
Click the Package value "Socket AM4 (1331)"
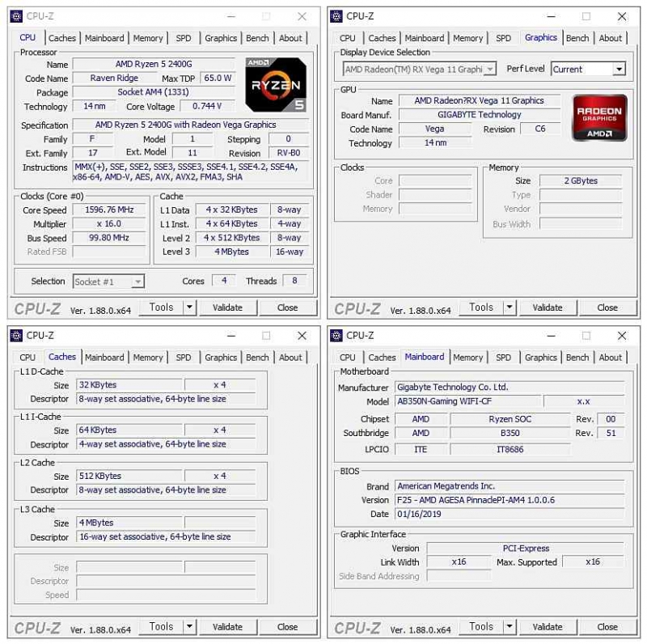154,92
